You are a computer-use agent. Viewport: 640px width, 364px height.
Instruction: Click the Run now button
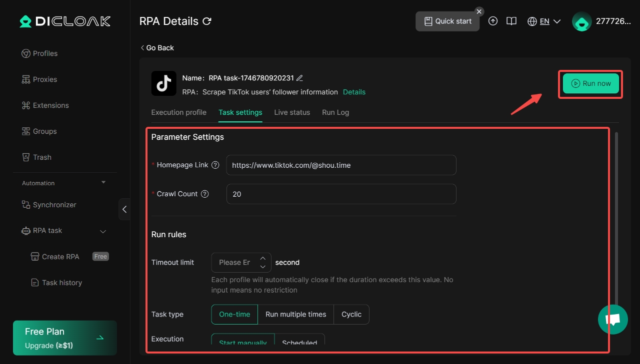pos(590,84)
